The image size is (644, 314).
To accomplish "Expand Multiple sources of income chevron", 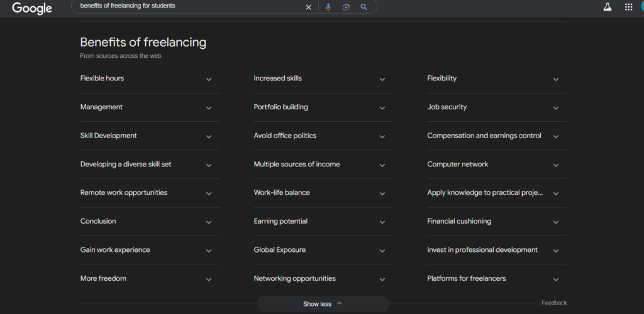I will pyautogui.click(x=382, y=165).
